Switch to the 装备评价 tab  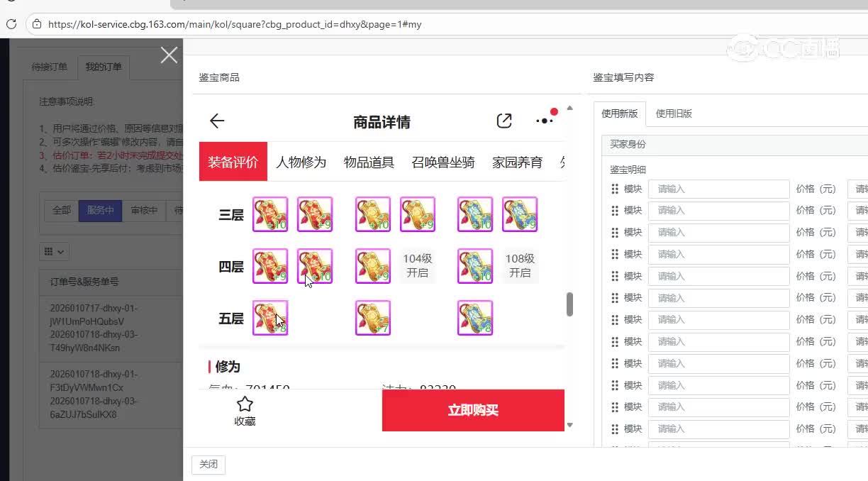pos(233,162)
